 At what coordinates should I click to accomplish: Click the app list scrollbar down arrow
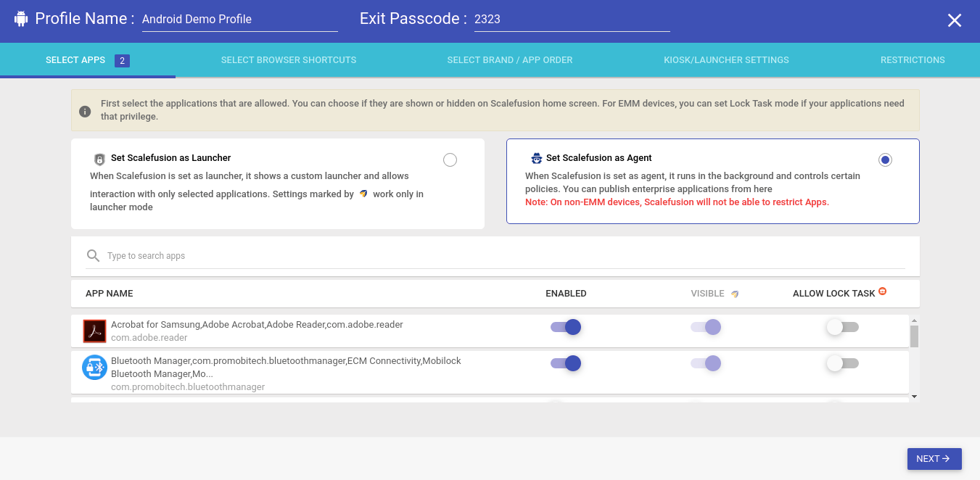point(914,397)
